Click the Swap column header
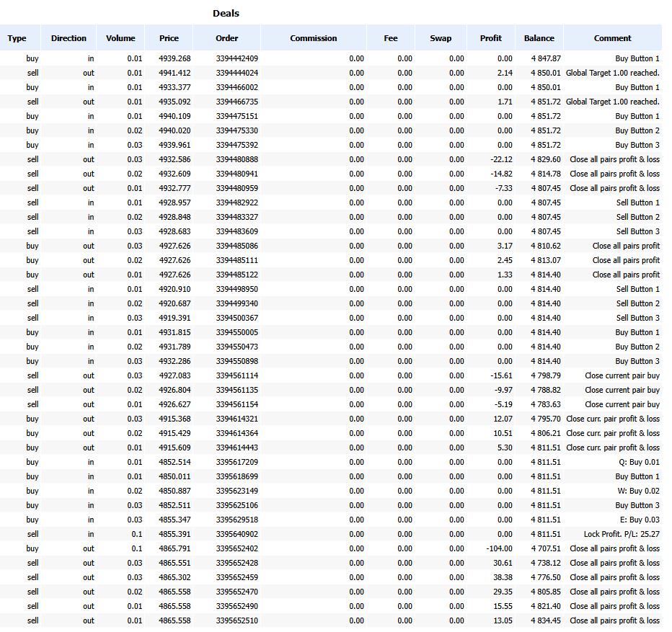672x632 pixels. (x=441, y=38)
